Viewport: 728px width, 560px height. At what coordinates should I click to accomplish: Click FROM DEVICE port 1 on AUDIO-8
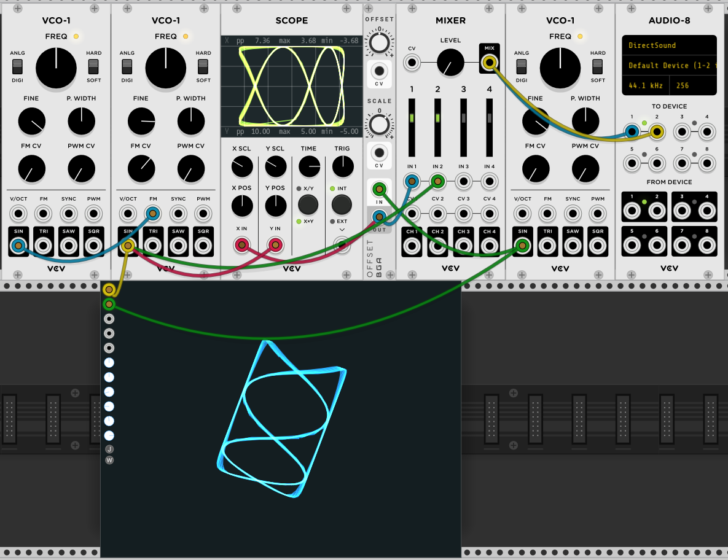point(632,211)
